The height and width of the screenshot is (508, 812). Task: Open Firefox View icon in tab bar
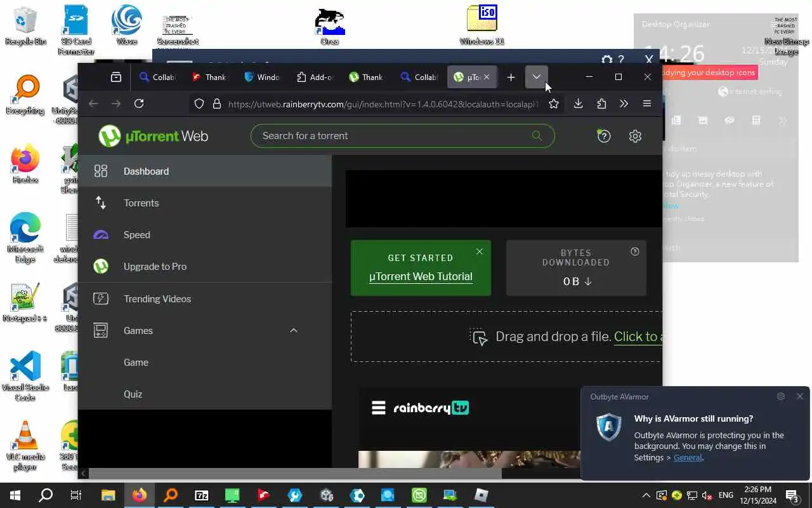115,77
